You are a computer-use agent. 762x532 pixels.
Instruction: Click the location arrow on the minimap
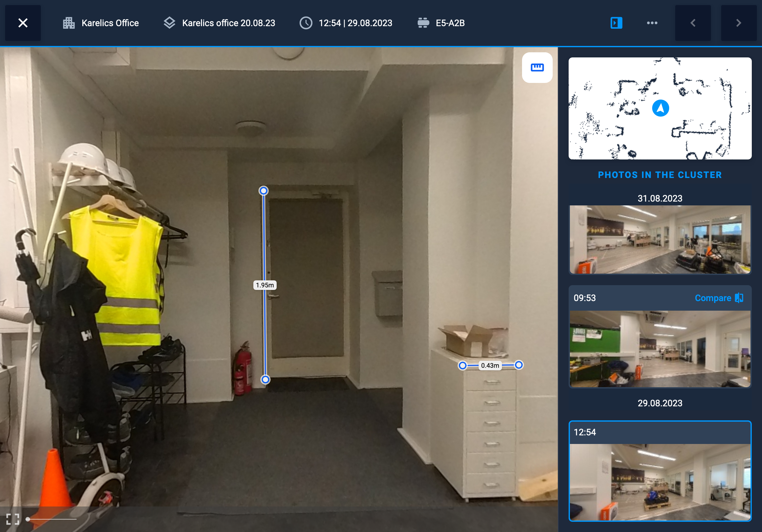point(660,108)
